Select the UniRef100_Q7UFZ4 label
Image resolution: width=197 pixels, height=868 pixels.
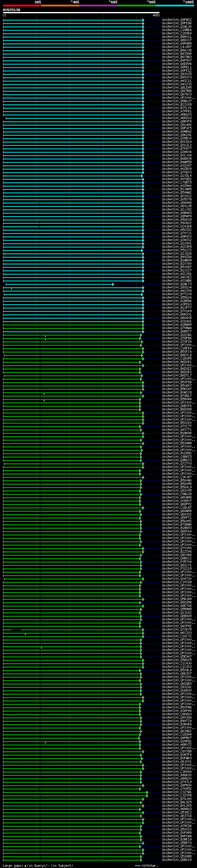tap(177, 342)
